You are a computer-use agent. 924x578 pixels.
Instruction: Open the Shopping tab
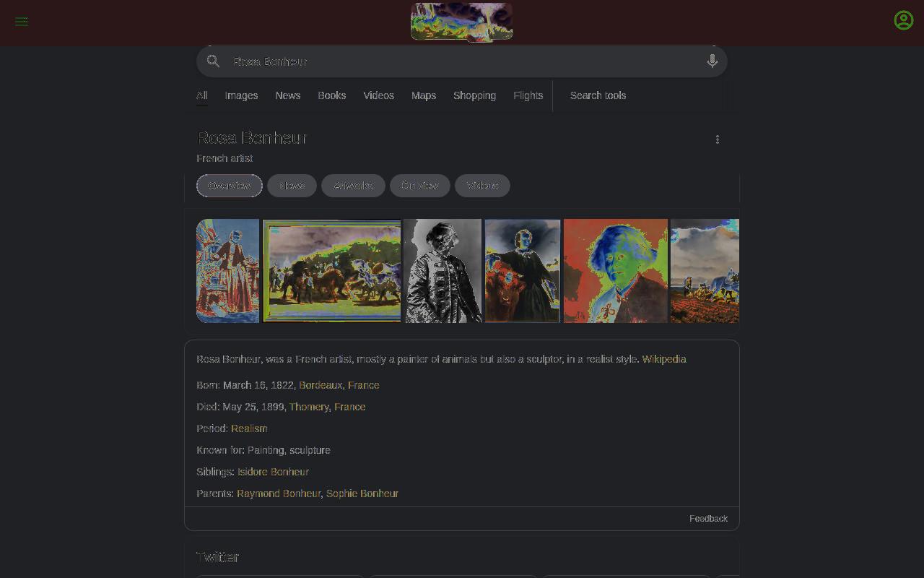tap(475, 95)
